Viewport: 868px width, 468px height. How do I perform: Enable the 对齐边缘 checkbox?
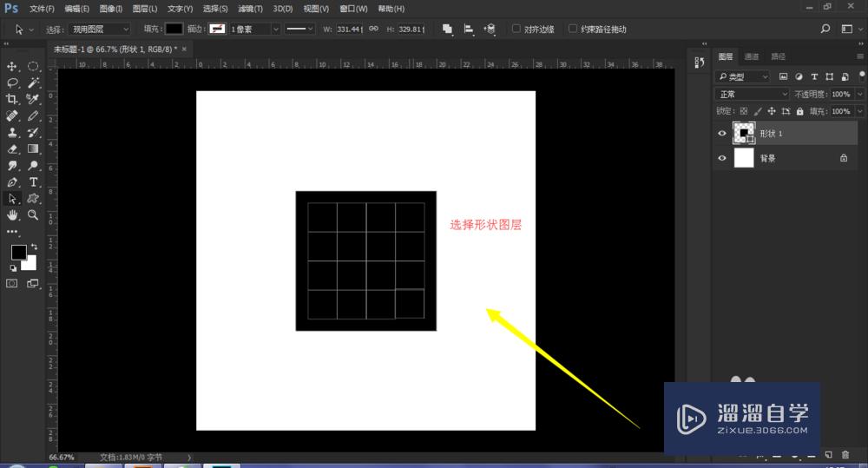tap(516, 29)
